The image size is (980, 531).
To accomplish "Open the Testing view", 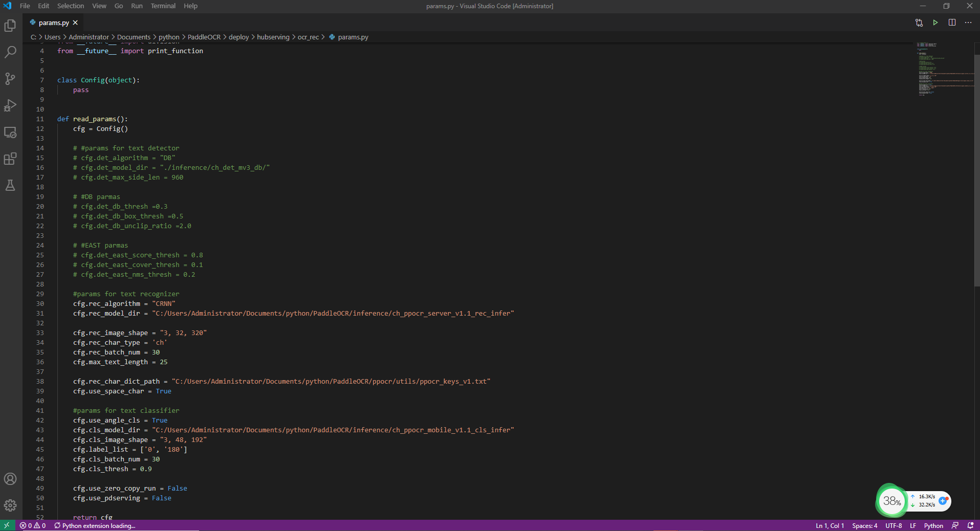I will click(10, 185).
